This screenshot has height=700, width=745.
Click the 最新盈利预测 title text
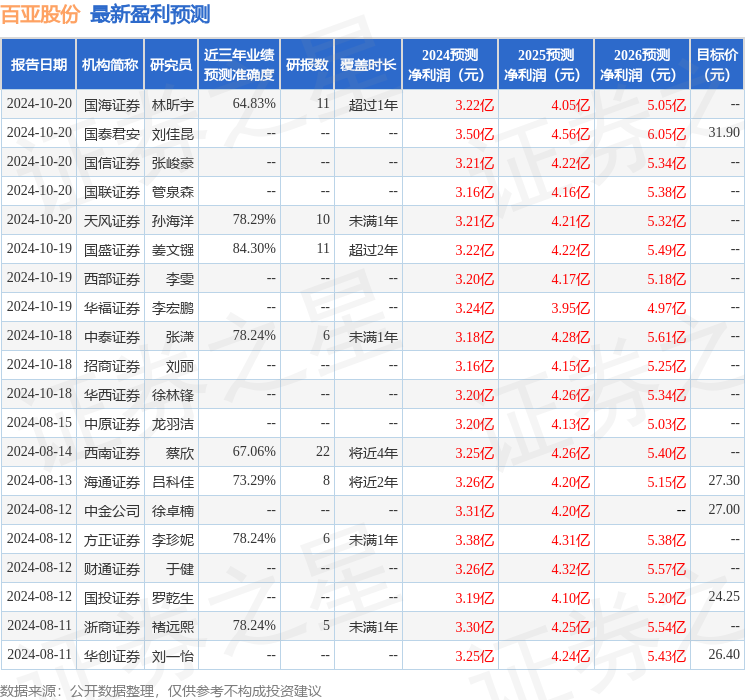pos(150,15)
